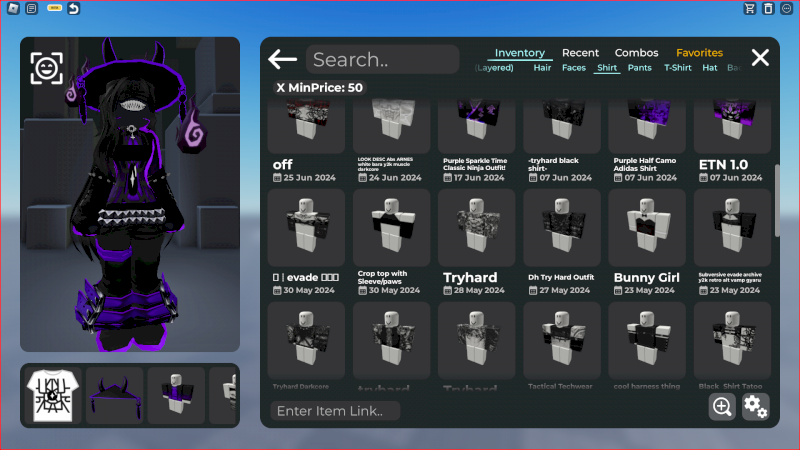Choose the Tryhard Darkcore shirt
This screenshot has width=800, height=450.
click(x=306, y=340)
